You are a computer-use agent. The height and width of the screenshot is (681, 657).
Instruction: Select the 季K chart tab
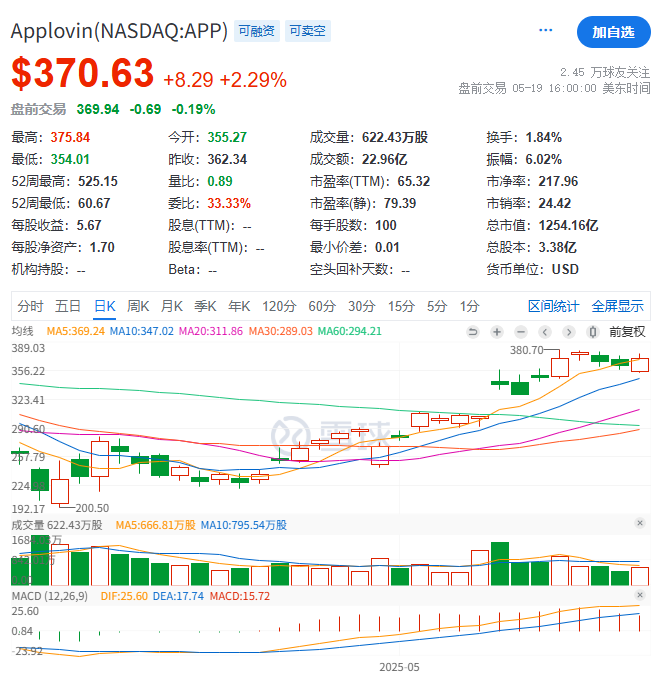point(205,306)
